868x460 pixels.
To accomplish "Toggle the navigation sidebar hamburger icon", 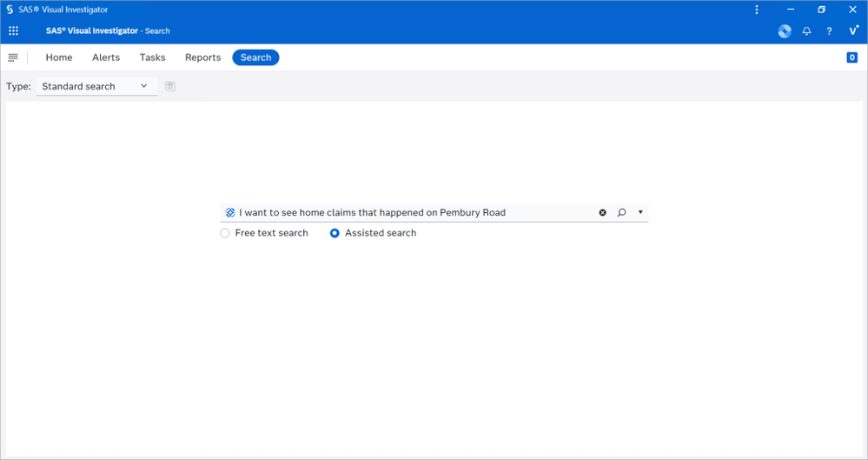I will 13,57.
